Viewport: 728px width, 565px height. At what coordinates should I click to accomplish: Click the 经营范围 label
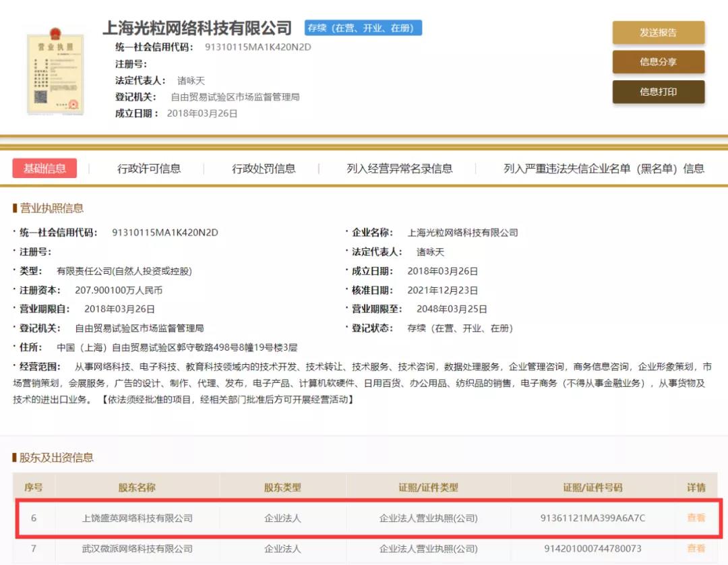coord(40,367)
